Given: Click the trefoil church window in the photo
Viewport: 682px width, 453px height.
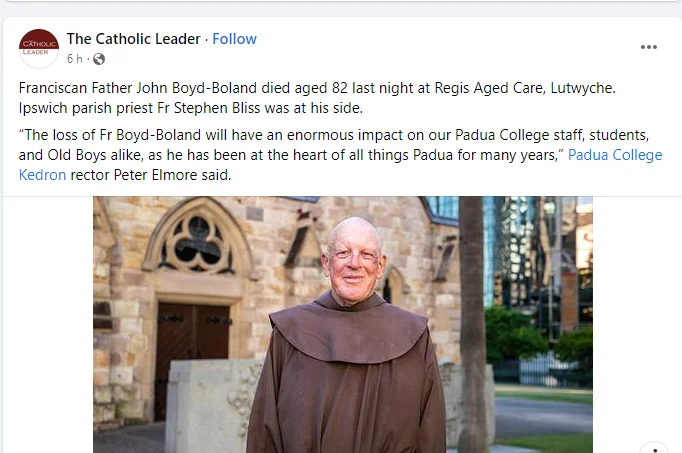Looking at the screenshot, I should (x=197, y=240).
